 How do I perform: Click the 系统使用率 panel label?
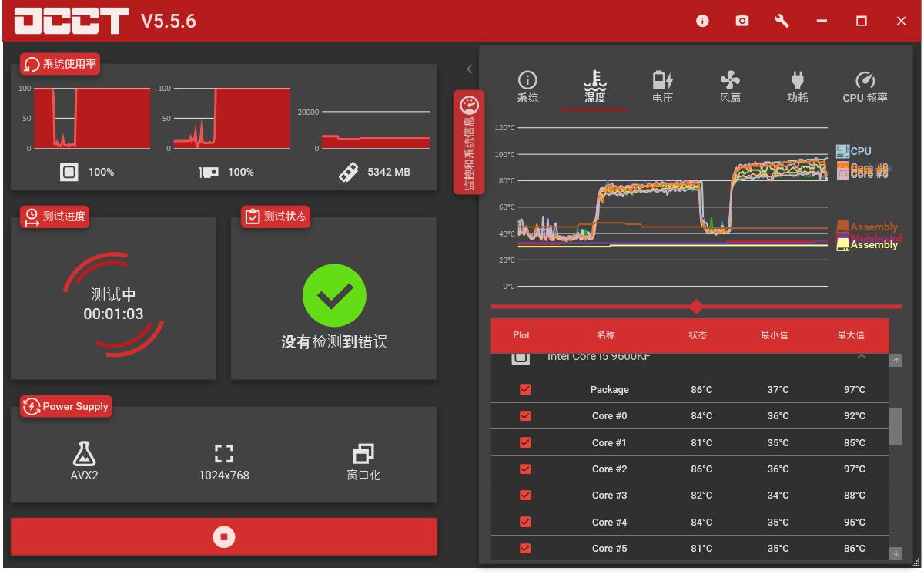62,64
